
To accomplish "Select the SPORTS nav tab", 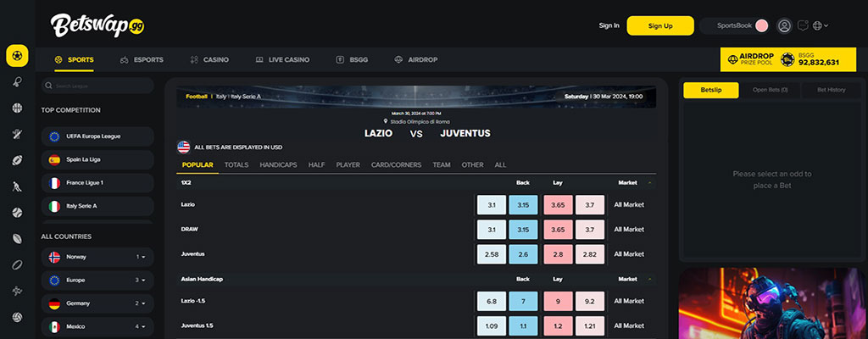I will 75,60.
